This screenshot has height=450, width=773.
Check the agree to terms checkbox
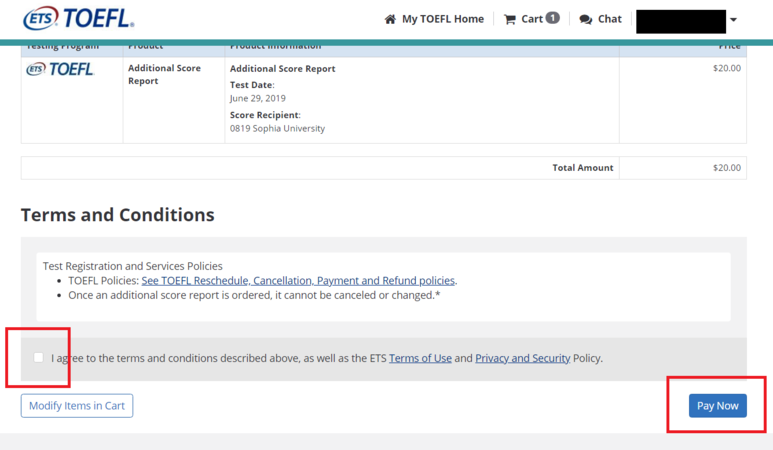pyautogui.click(x=38, y=357)
